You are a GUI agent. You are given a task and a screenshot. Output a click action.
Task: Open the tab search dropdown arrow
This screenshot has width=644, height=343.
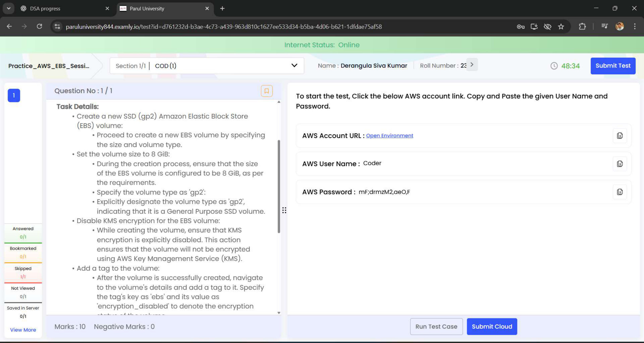[x=8, y=8]
